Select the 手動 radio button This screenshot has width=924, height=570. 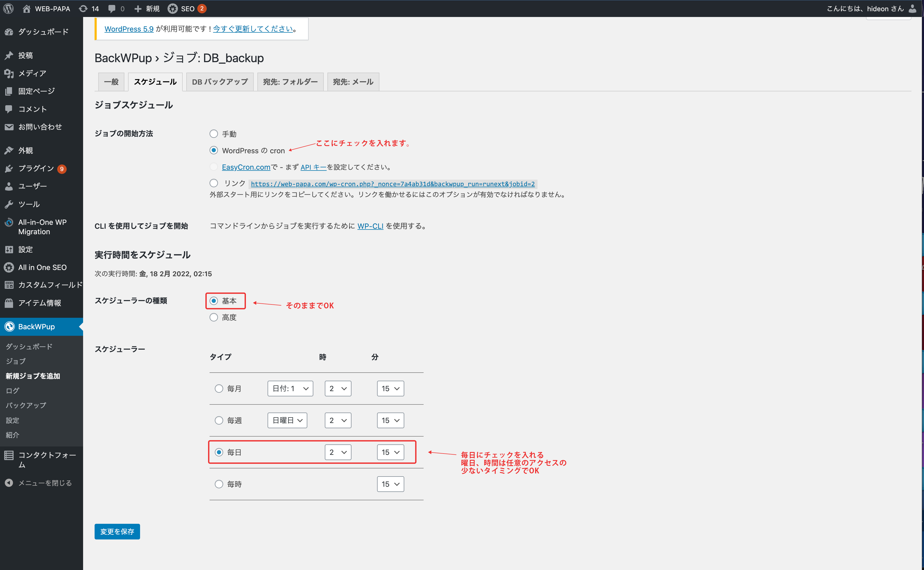213,134
